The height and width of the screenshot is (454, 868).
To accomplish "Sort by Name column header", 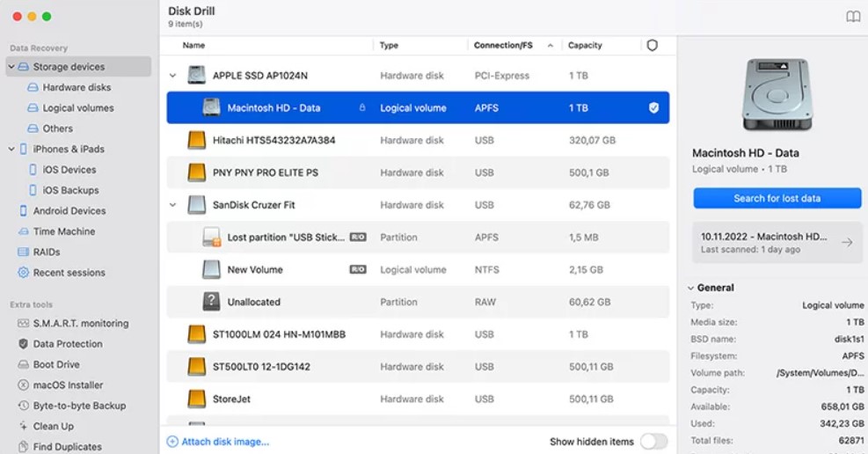I will click(193, 46).
